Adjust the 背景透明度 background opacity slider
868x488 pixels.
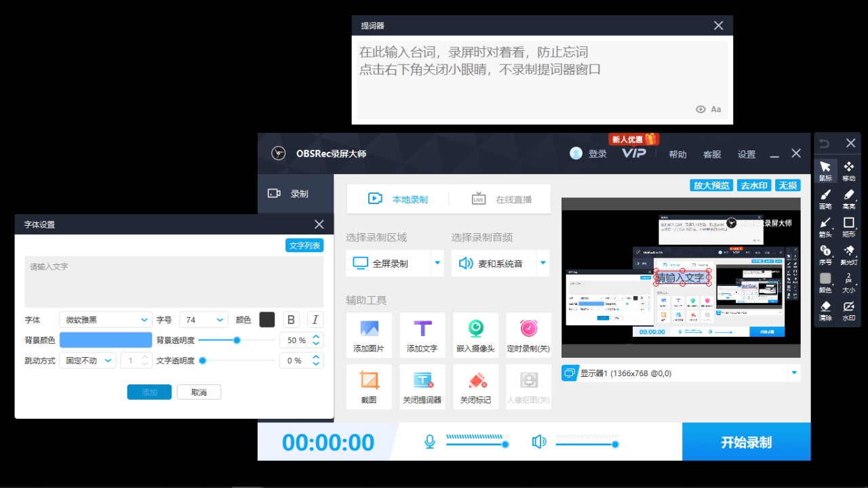pyautogui.click(x=236, y=340)
